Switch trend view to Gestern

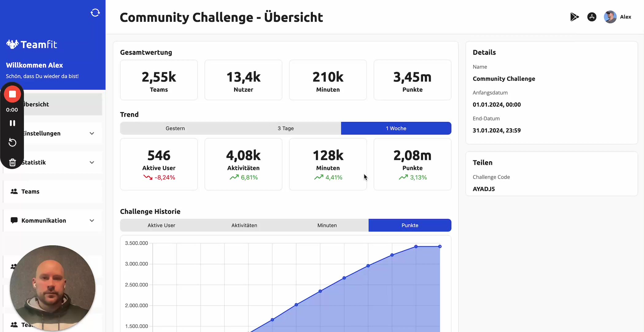[175, 128]
